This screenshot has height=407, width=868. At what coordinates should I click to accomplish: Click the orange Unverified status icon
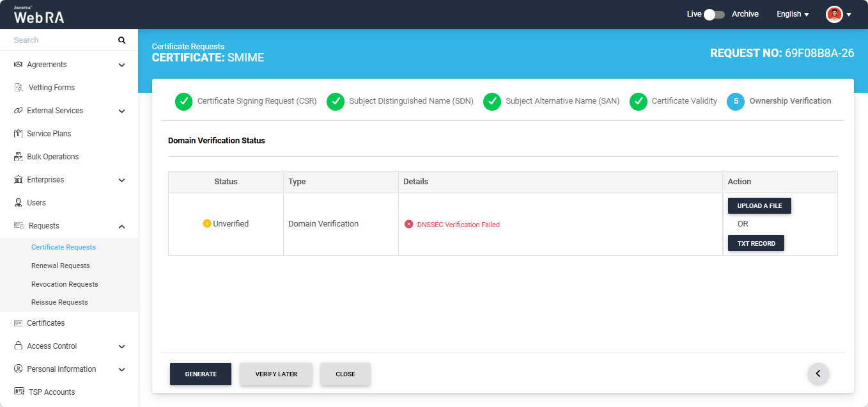pyautogui.click(x=206, y=224)
